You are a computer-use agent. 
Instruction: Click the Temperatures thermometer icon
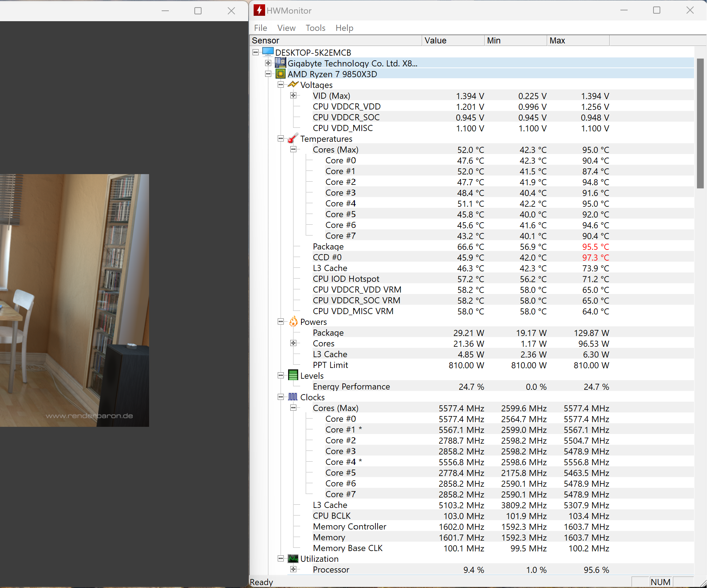[293, 139]
